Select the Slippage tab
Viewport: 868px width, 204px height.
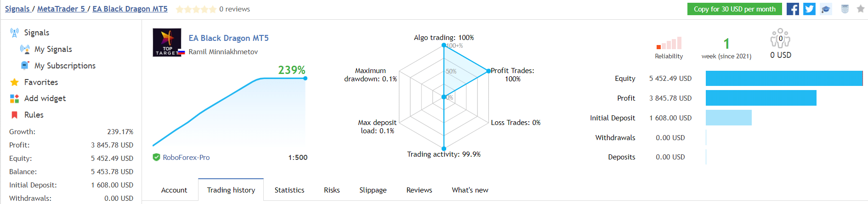(x=373, y=190)
